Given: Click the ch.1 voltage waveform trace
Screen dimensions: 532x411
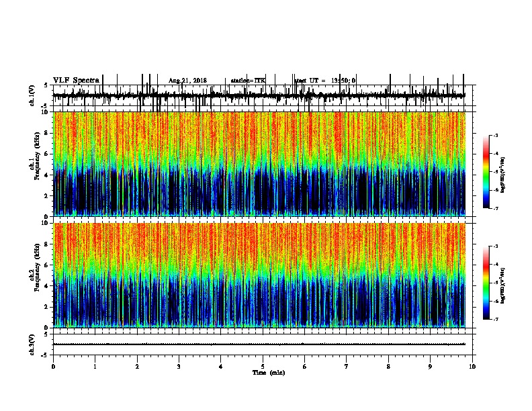Looking at the screenshot, I should click(259, 95).
